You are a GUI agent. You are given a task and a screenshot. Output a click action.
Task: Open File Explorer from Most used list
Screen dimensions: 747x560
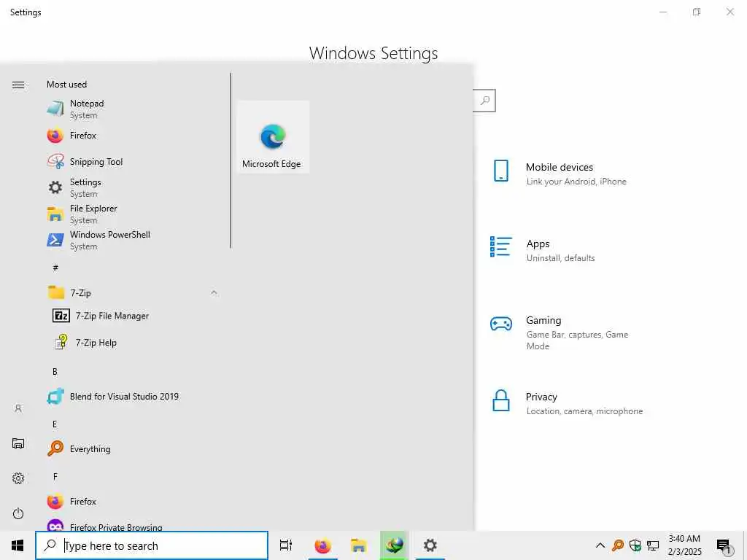point(133,214)
